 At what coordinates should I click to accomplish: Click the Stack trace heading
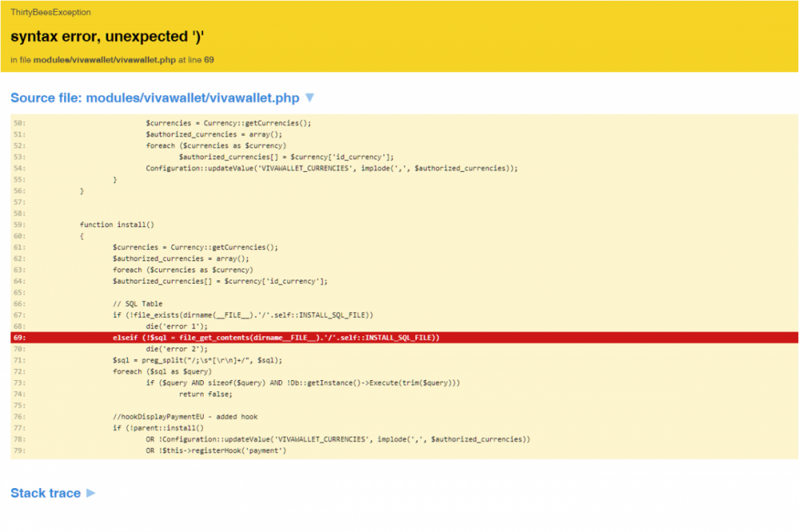46,493
